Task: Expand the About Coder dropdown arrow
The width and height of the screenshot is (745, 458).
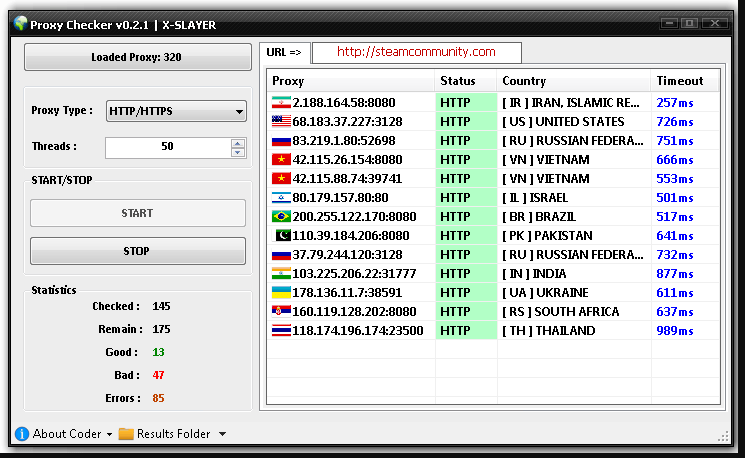Action: (x=109, y=434)
